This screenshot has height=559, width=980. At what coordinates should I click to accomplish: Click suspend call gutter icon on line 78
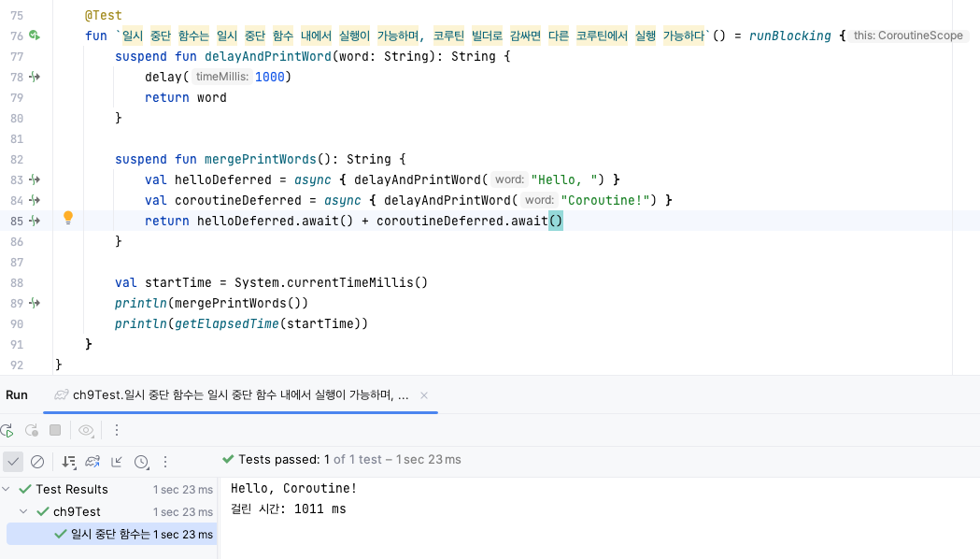35,77
